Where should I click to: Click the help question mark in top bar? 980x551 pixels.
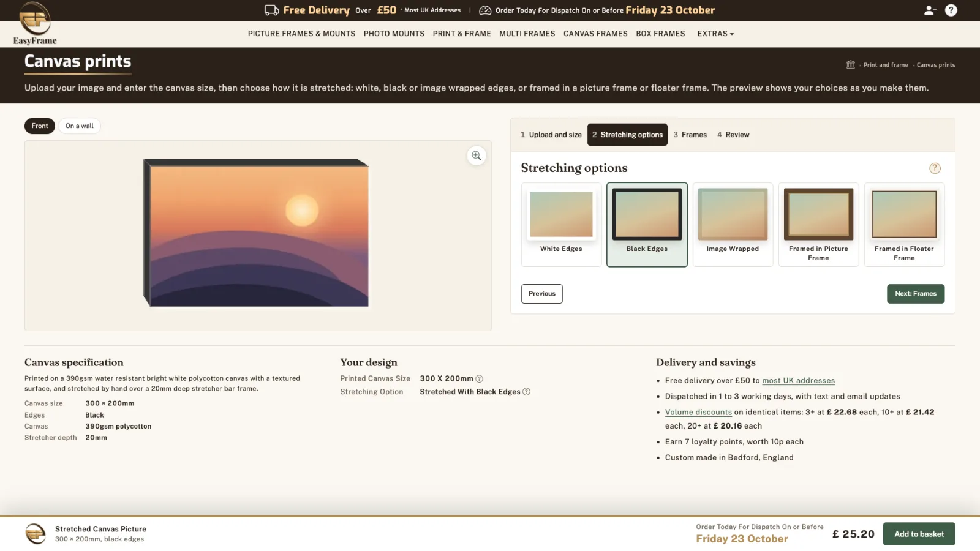tap(951, 10)
